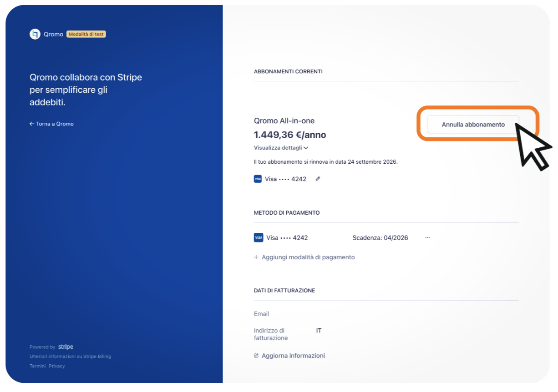Click Aggiungi modalità di pagamento
The height and width of the screenshot is (392, 558).
pyautogui.click(x=304, y=257)
